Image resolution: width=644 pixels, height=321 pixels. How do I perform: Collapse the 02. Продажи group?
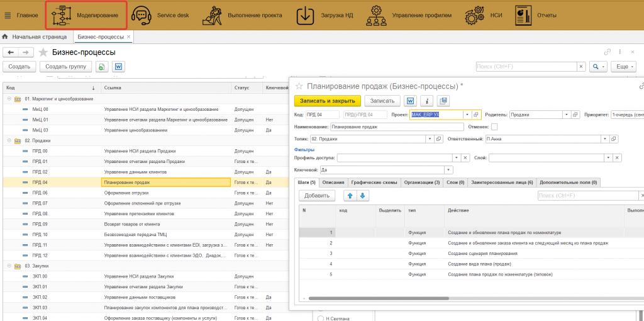pos(9,141)
